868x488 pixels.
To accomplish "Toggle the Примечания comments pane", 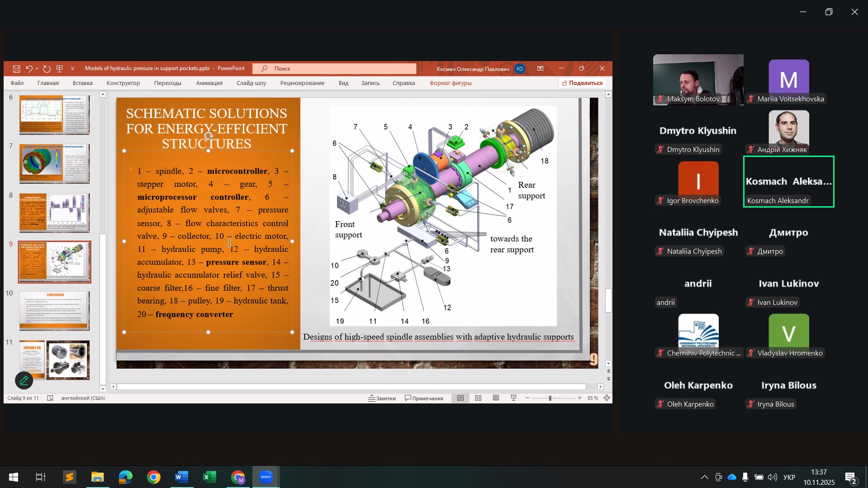I will (x=424, y=398).
